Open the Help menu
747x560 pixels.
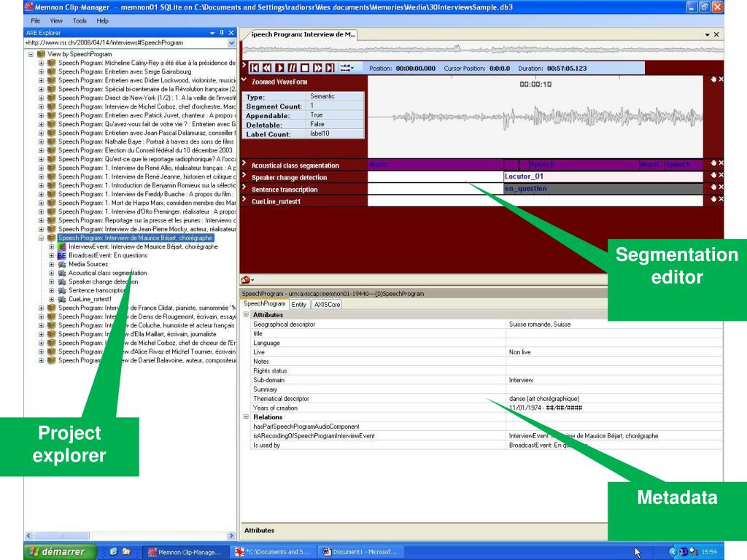(102, 21)
